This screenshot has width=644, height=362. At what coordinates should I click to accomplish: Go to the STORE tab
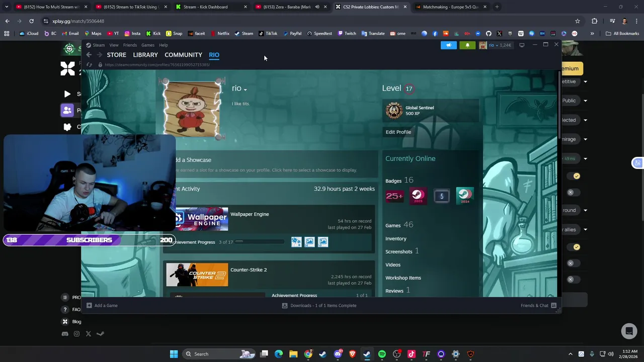[116, 55]
